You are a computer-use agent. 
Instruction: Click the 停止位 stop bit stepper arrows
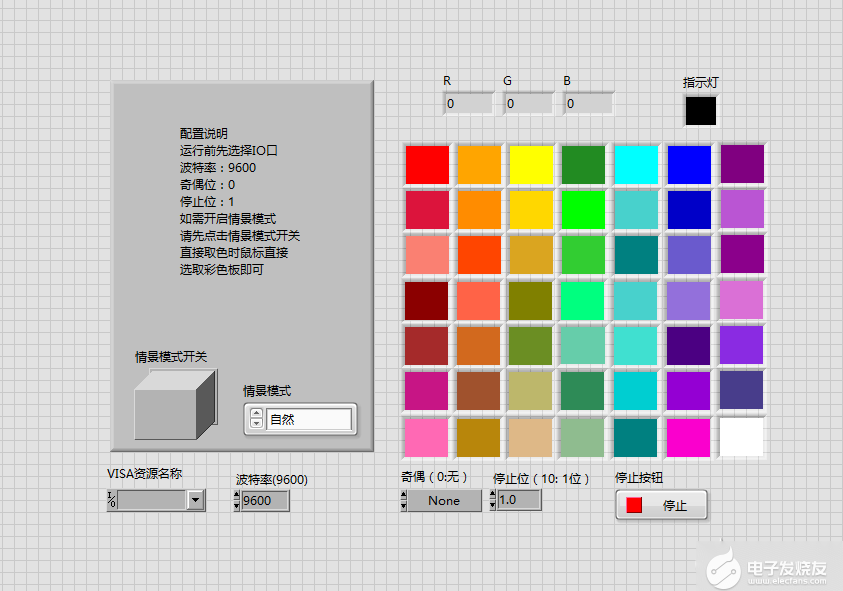click(x=493, y=500)
